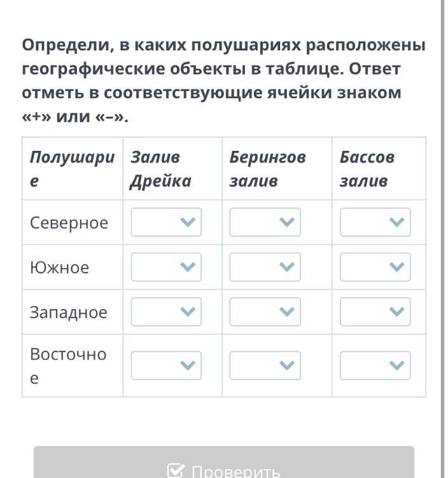Open Восточное dropdown for Берингов залив
The height and width of the screenshot is (478, 448).
pyautogui.click(x=265, y=365)
